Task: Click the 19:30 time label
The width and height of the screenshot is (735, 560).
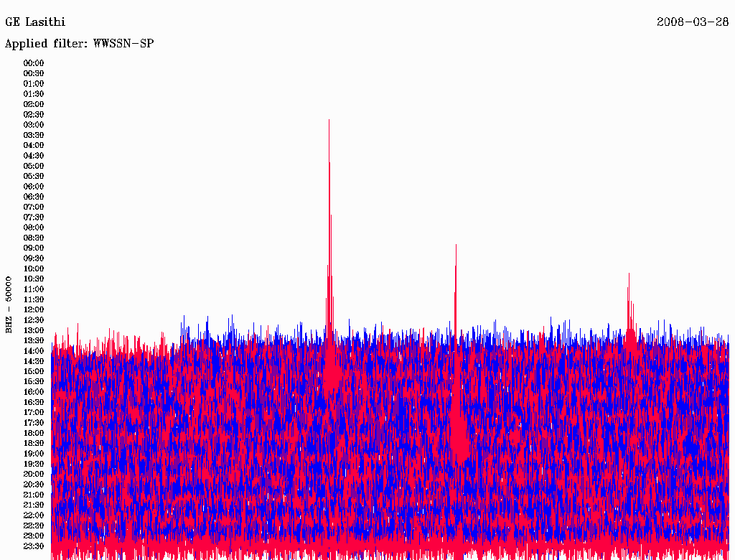Action: click(34, 465)
